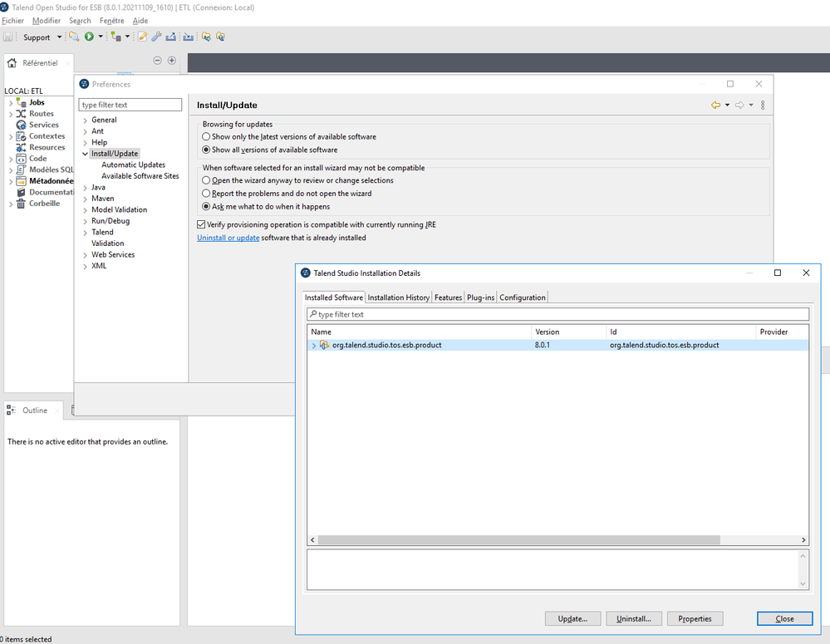Focus the Preferences 'type filter text' field
This screenshot has height=644, width=830.
130,105
